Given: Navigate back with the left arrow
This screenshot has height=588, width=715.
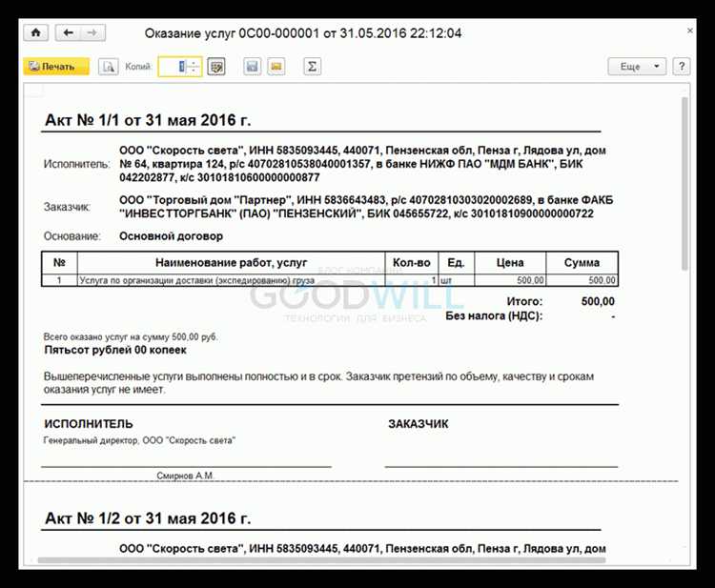Looking at the screenshot, I should point(68,32).
